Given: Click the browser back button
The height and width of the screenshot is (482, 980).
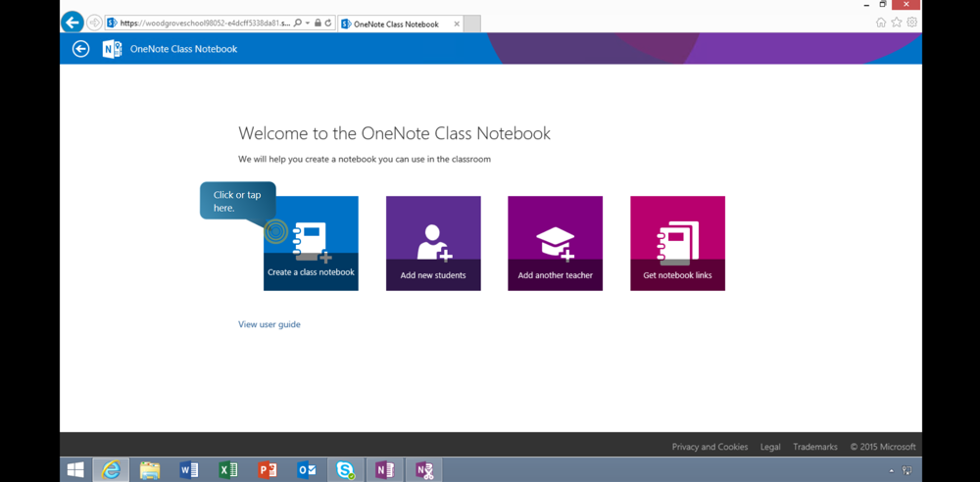Looking at the screenshot, I should coord(73,23).
